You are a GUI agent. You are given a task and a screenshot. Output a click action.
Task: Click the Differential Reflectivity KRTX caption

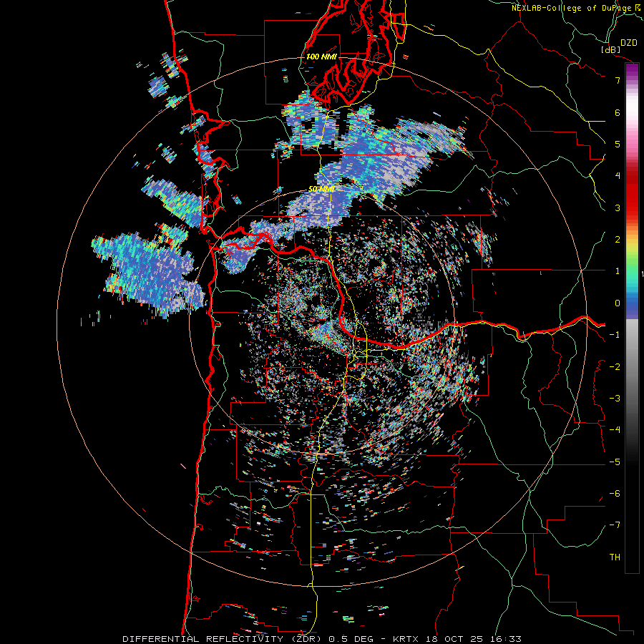pyautogui.click(x=322, y=639)
